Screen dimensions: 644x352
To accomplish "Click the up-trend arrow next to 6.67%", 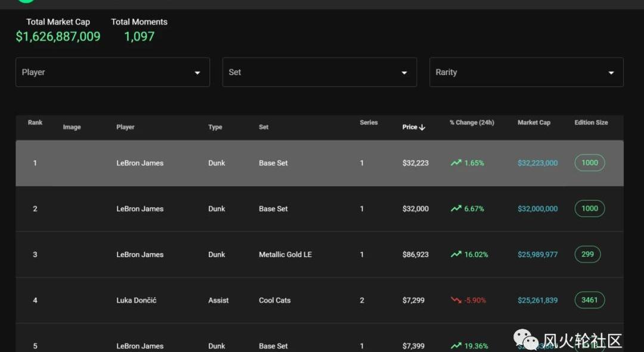I will (456, 209).
